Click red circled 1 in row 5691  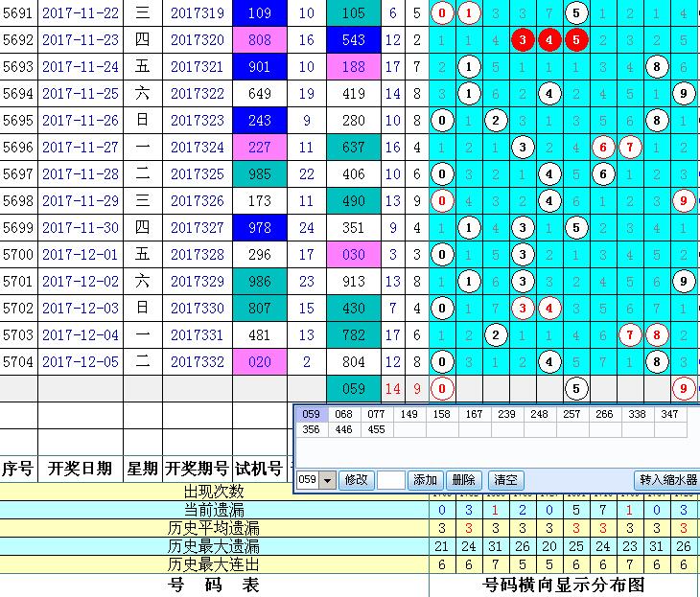[x=468, y=13]
